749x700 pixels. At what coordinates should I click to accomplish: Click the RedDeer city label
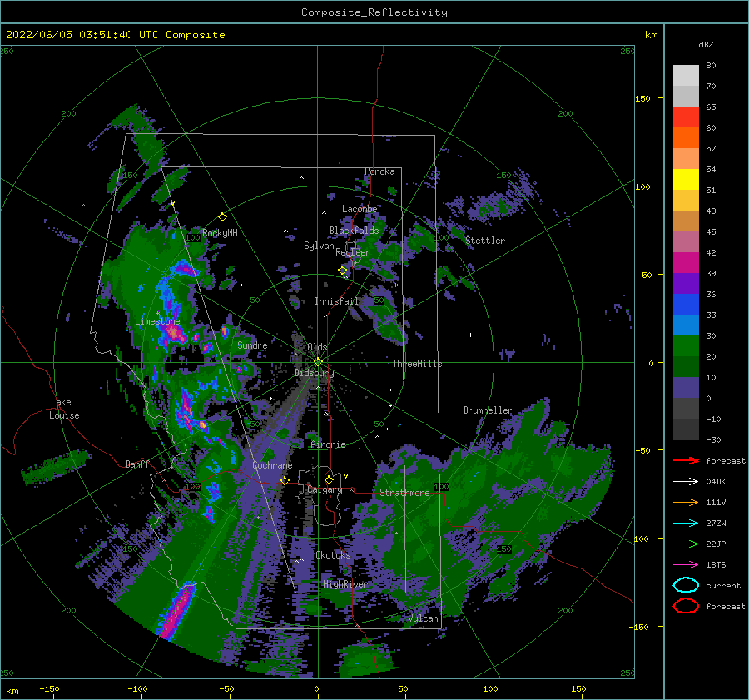(x=353, y=252)
